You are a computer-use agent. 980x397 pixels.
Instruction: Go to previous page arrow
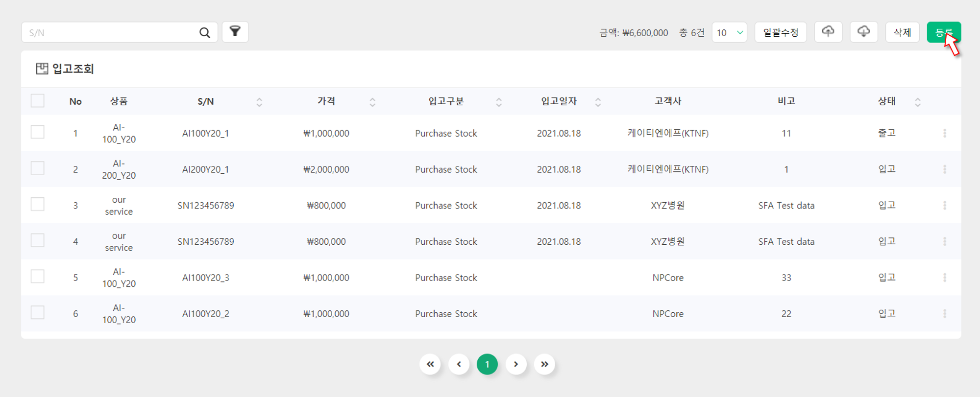click(459, 364)
